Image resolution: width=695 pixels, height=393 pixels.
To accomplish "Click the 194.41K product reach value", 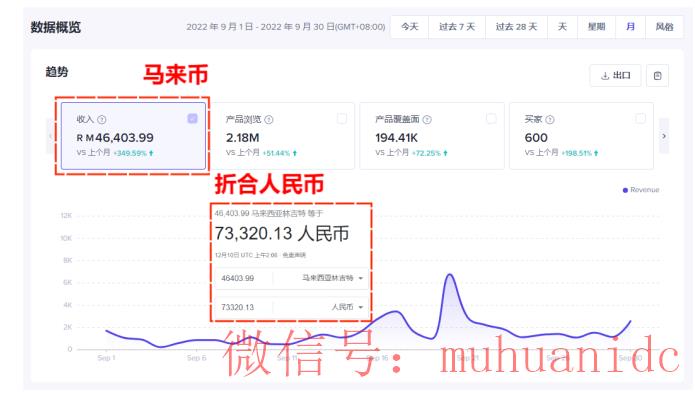I will point(396,138).
